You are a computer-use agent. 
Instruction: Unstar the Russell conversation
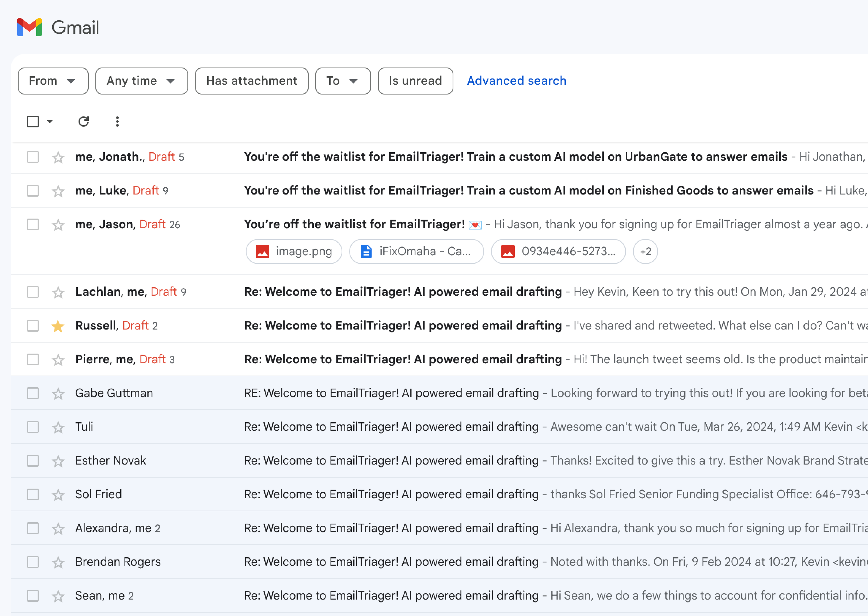point(58,326)
